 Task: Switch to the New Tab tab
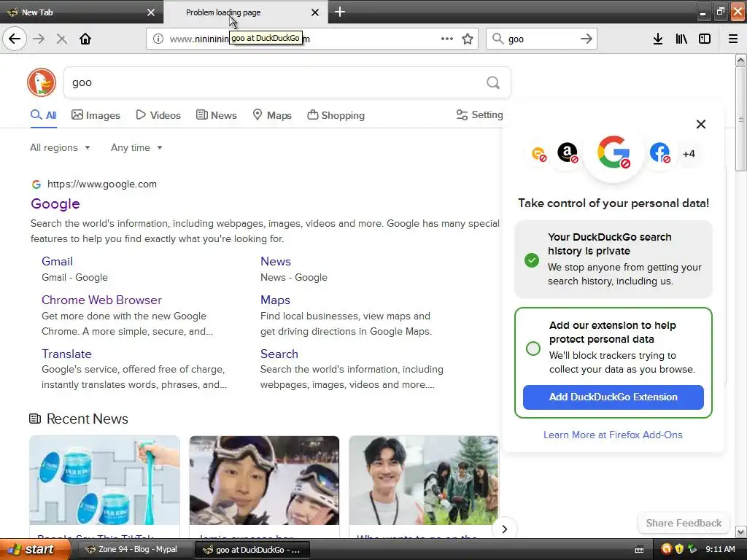[82, 12]
